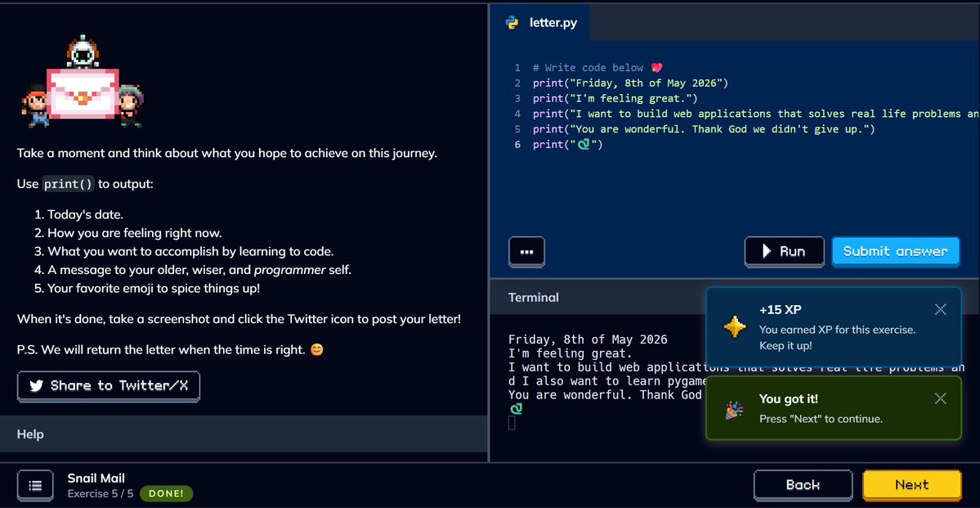This screenshot has width=980, height=508.
Task: Click the terminal cursor input area
Action: point(512,423)
